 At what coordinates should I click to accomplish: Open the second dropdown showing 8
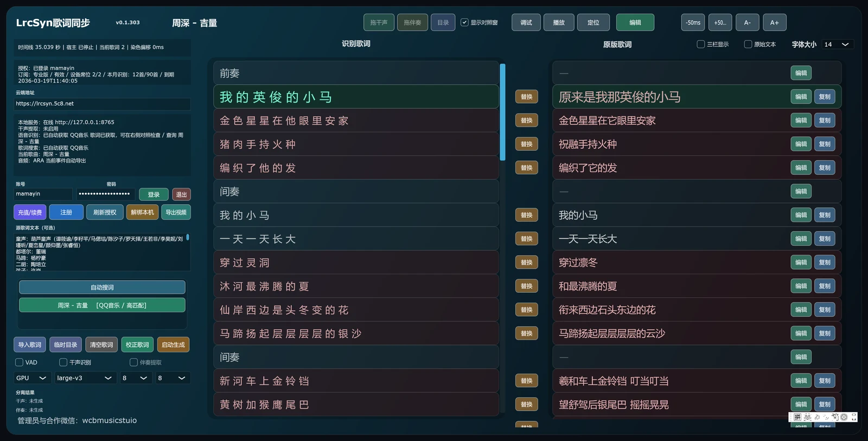point(173,378)
